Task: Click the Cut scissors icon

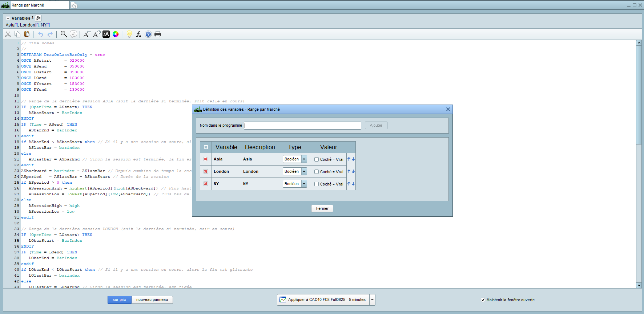Action: tap(8, 34)
